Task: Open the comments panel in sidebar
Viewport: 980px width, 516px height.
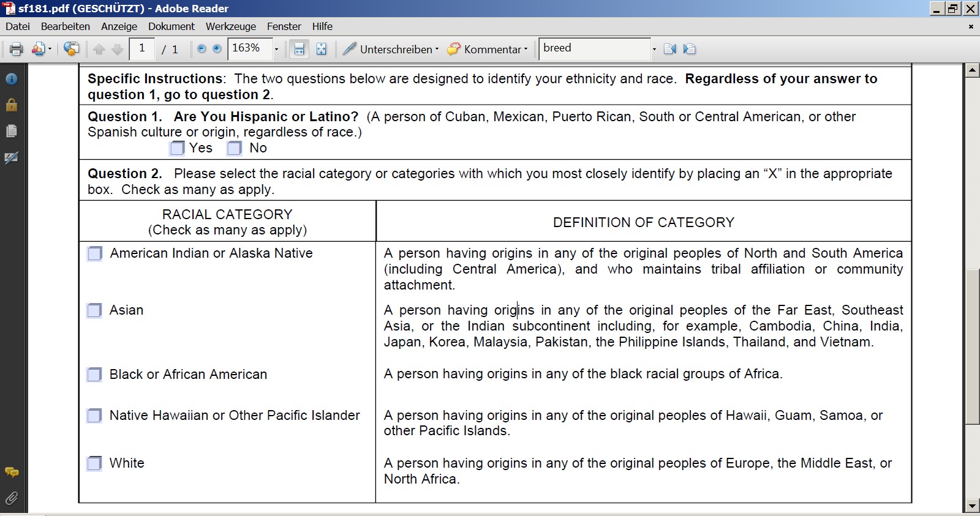Action: tap(11, 472)
